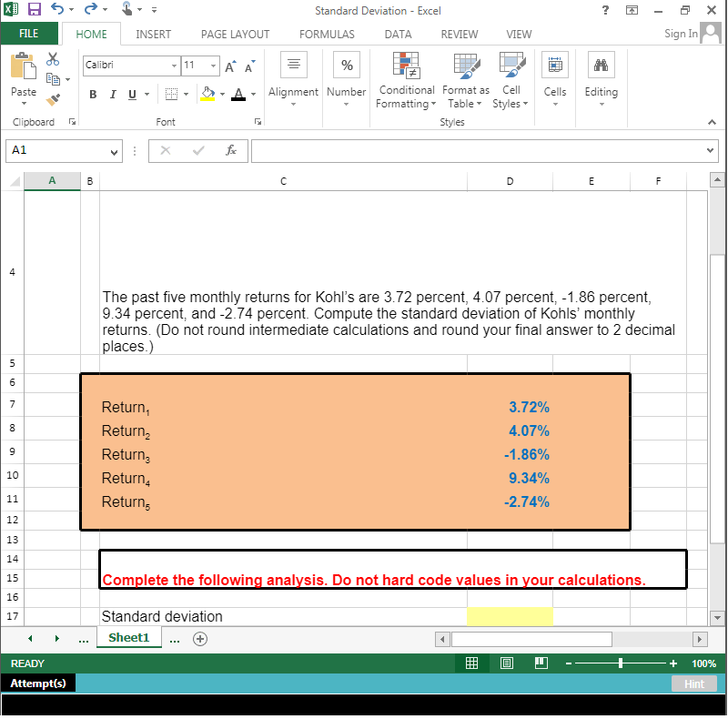Select the yellow Standard deviation answer cell

pos(510,616)
